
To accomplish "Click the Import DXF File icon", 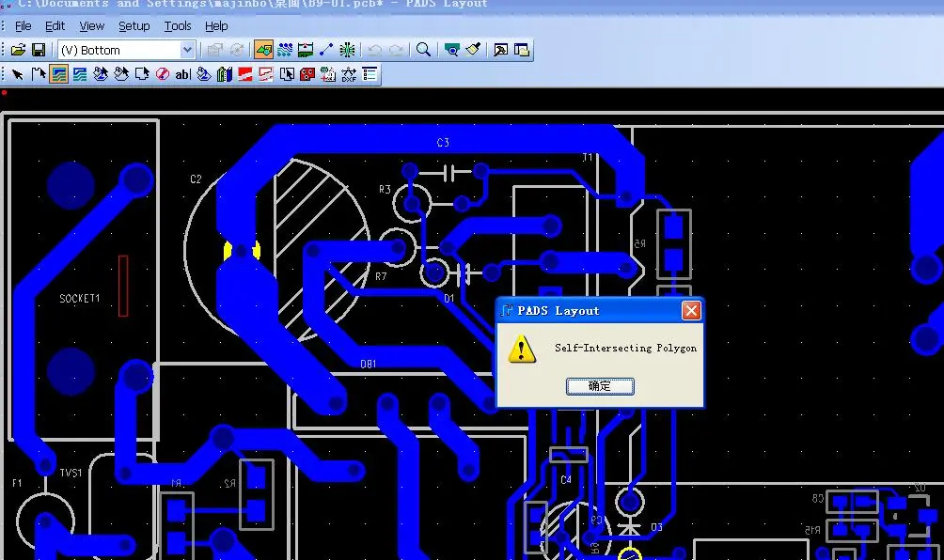I will pos(349,74).
